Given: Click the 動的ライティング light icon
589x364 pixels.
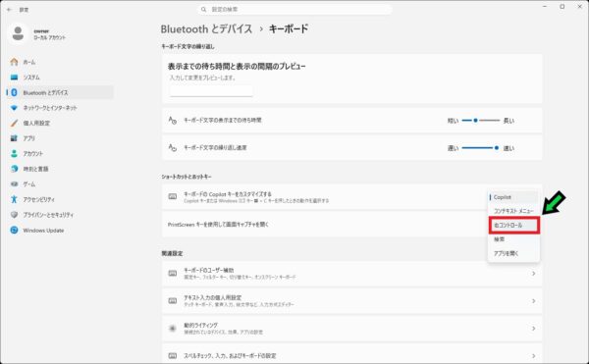Looking at the screenshot, I should pyautogui.click(x=173, y=329).
